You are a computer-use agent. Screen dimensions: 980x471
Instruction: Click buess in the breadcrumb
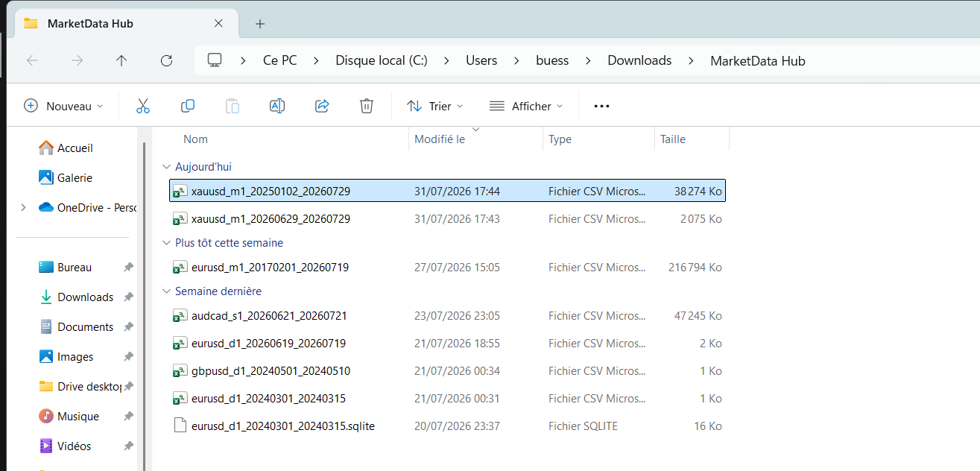[552, 60]
